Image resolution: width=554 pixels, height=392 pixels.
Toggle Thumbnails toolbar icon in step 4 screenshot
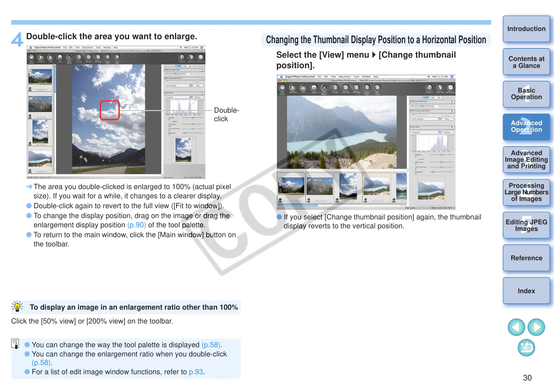pyautogui.click(x=41, y=58)
